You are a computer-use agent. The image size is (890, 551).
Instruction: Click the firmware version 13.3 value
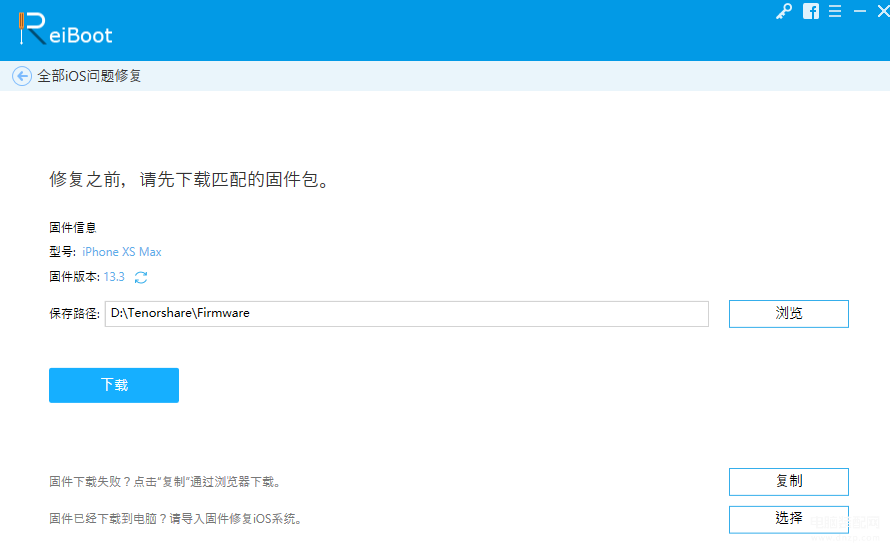click(114, 277)
